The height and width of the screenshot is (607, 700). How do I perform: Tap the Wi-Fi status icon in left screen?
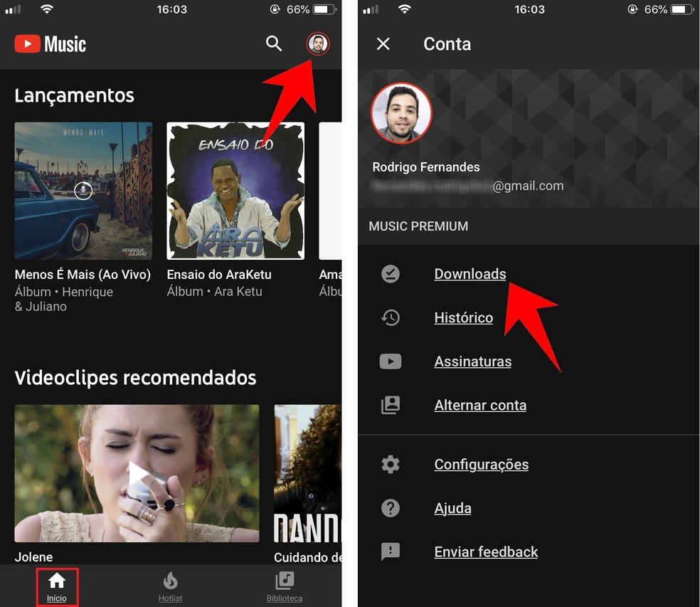tap(46, 9)
